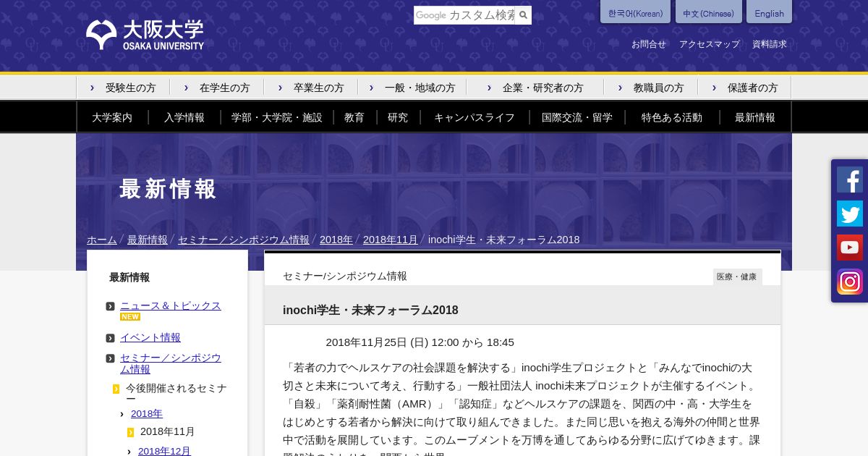Open ニュース＆トピックス in sidebar
This screenshot has height=456, width=868.
point(171,305)
